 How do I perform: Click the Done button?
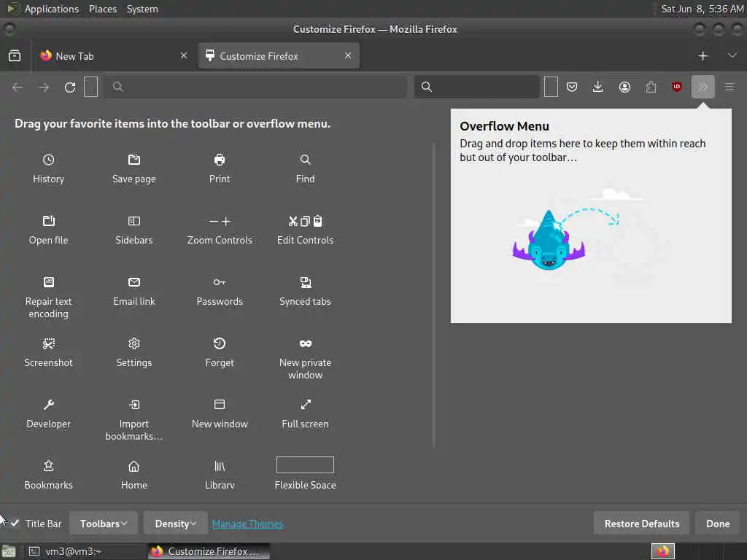point(718,524)
